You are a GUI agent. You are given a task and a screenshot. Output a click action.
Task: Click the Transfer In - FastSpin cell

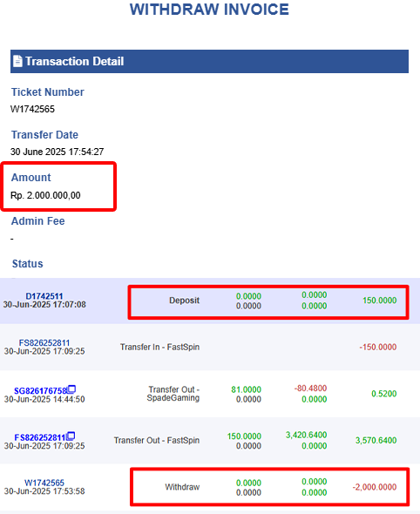(159, 347)
